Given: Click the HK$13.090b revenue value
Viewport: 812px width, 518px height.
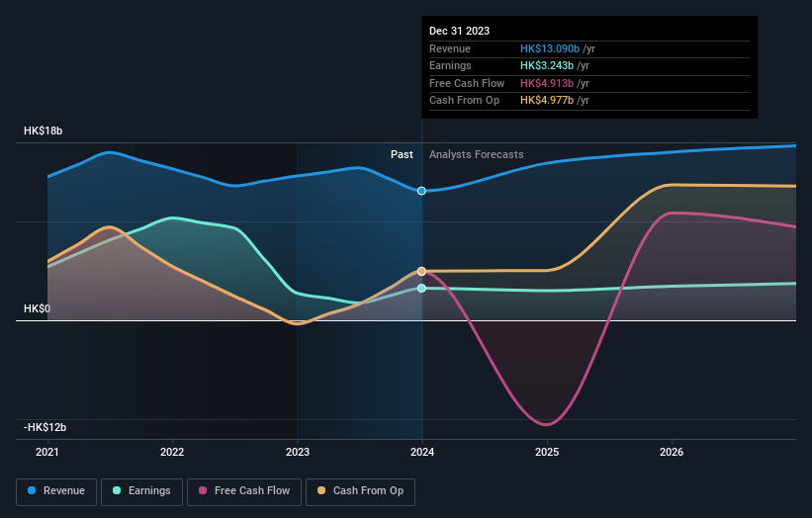Looking at the screenshot, I should [x=550, y=48].
